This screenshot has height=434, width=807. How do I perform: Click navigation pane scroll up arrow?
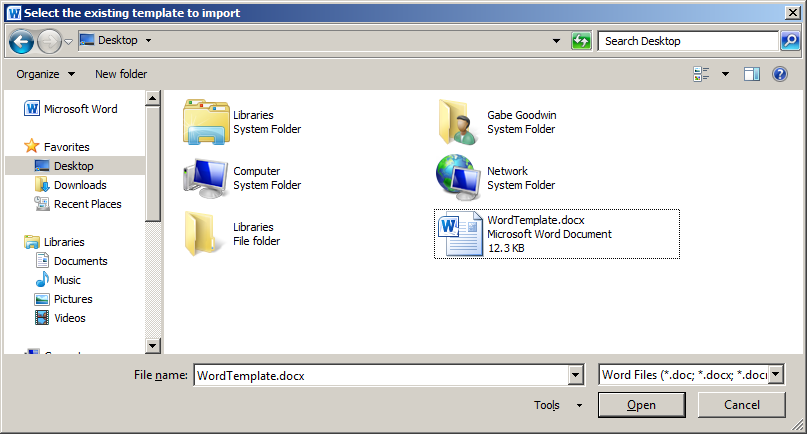[x=152, y=98]
